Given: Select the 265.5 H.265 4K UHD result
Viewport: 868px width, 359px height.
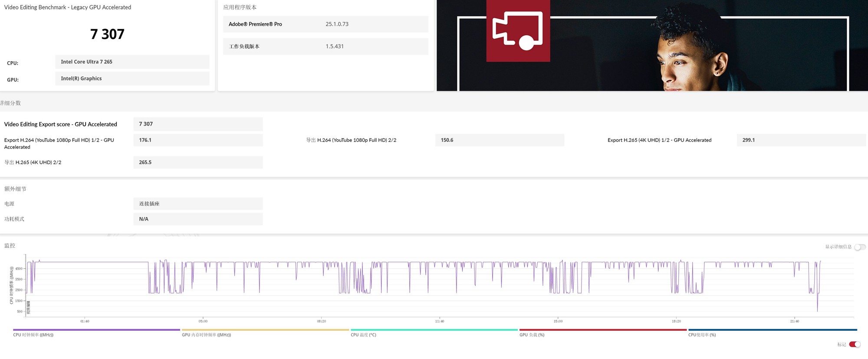Looking at the screenshot, I should click(198, 162).
